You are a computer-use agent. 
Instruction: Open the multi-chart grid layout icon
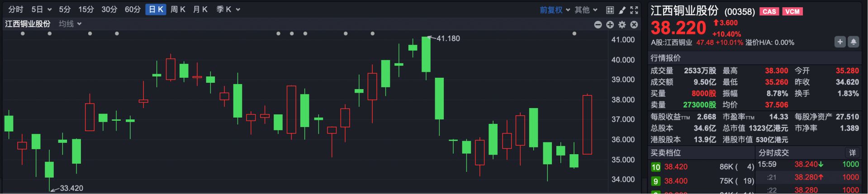pos(610,10)
